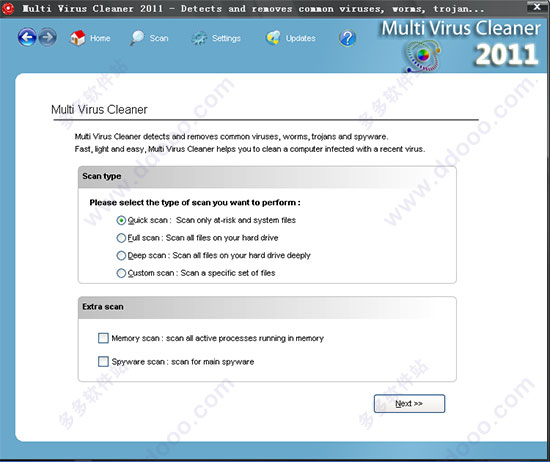This screenshot has height=462, width=550.
Task: Click 'Scan a specific set of files' text
Action: tap(228, 273)
